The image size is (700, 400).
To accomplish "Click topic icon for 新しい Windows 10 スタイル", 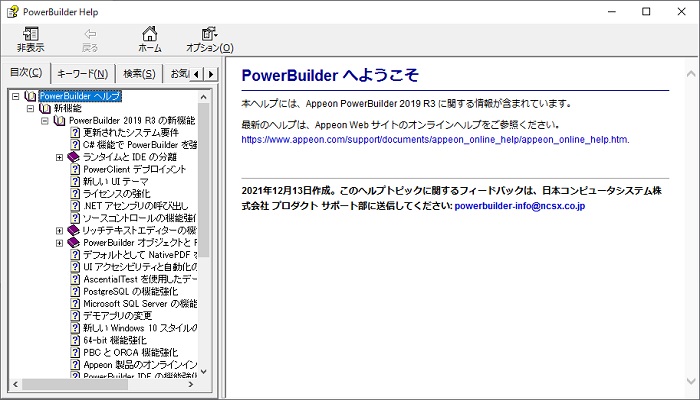I will [75, 328].
